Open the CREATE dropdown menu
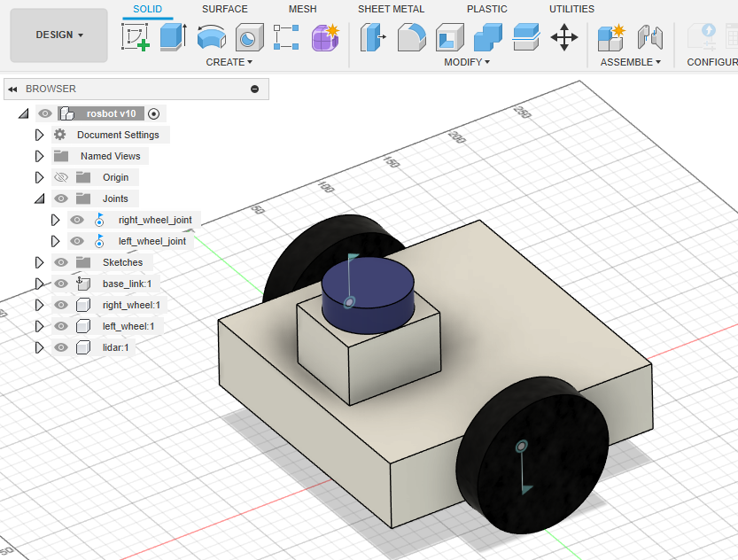Image resolution: width=738 pixels, height=560 pixels. tap(229, 62)
